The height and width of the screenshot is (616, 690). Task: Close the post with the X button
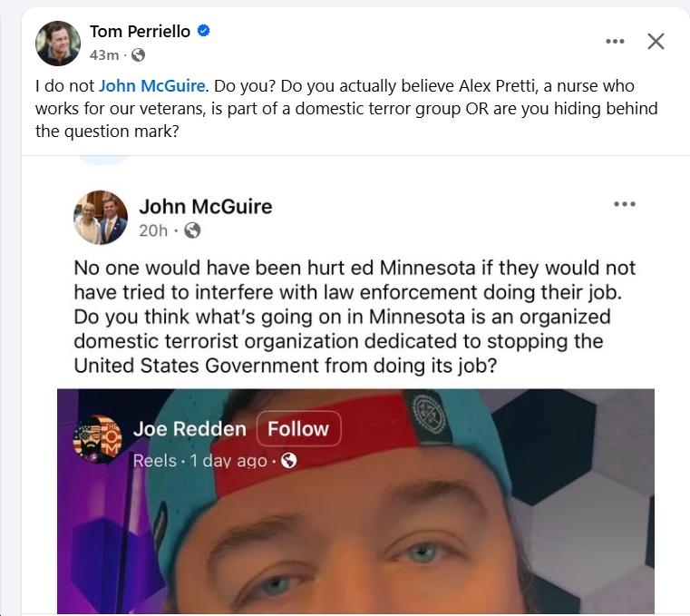(x=656, y=42)
